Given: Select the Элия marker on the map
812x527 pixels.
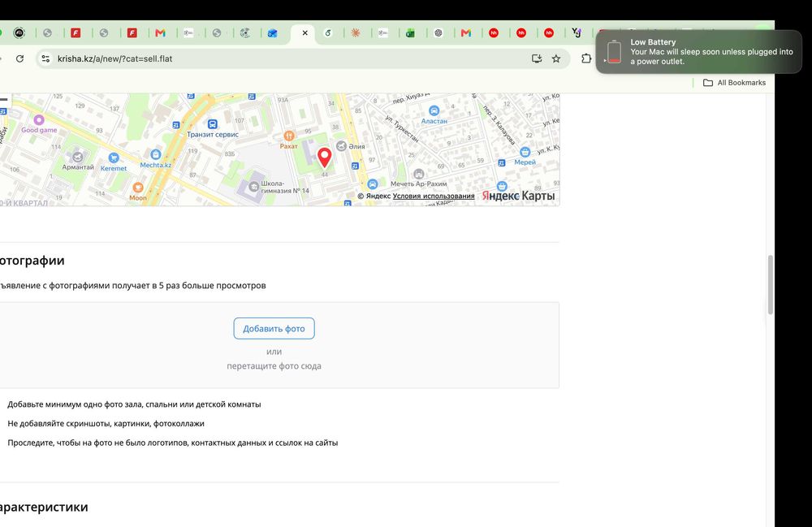Looking at the screenshot, I should 341,146.
